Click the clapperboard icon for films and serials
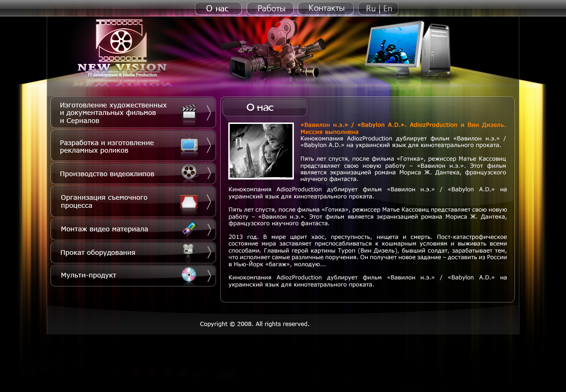 point(189,114)
